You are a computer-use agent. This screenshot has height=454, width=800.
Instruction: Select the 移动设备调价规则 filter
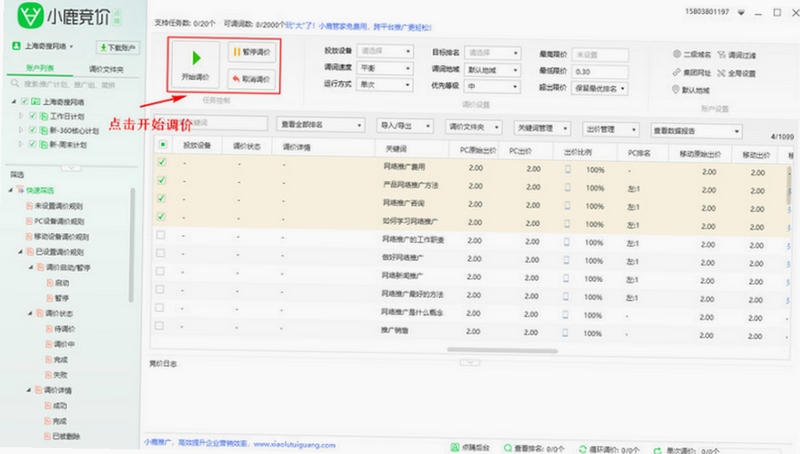click(x=57, y=236)
